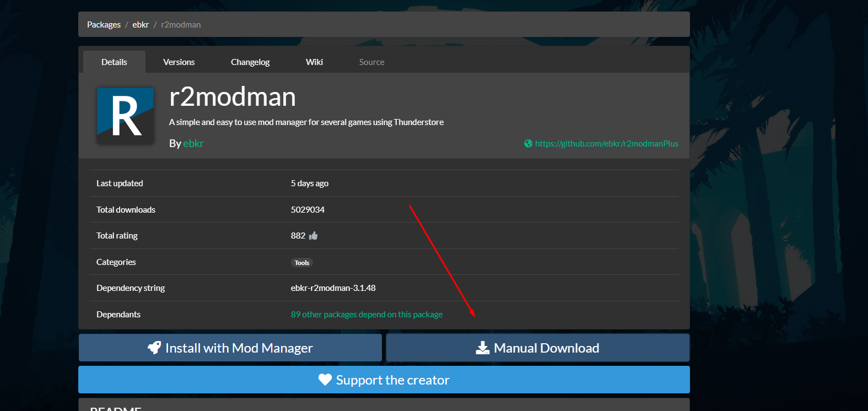The height and width of the screenshot is (411, 868).
Task: Click the '5 days ago' last updated value
Action: pos(310,183)
